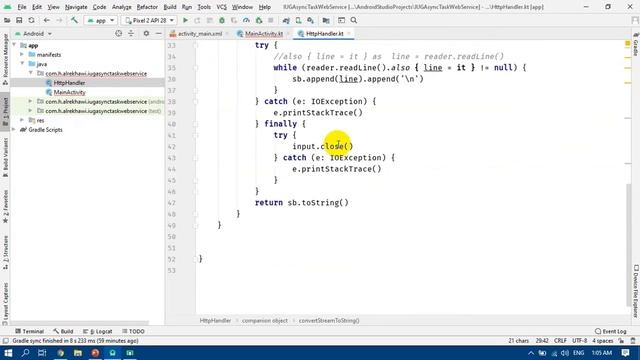This screenshot has height=360, width=640.
Task: Close the HttpHandler.kt tab
Action: click(x=349, y=34)
